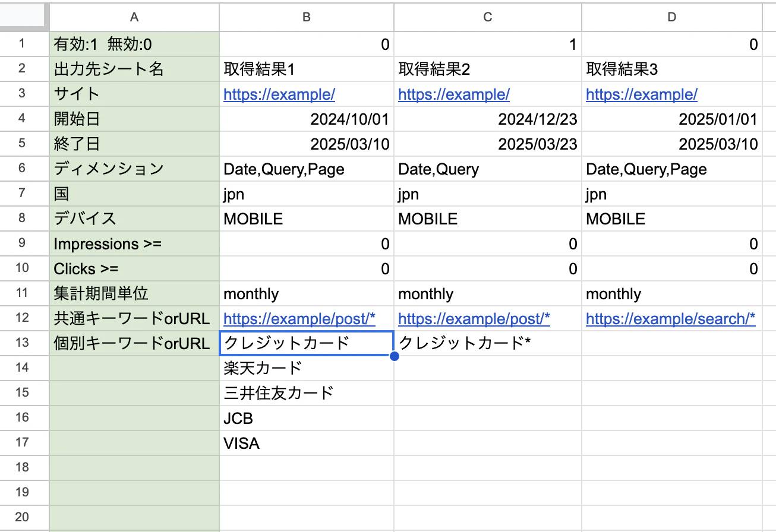The height and width of the screenshot is (532, 776).
Task: Select row 13 header
Action: [x=24, y=343]
